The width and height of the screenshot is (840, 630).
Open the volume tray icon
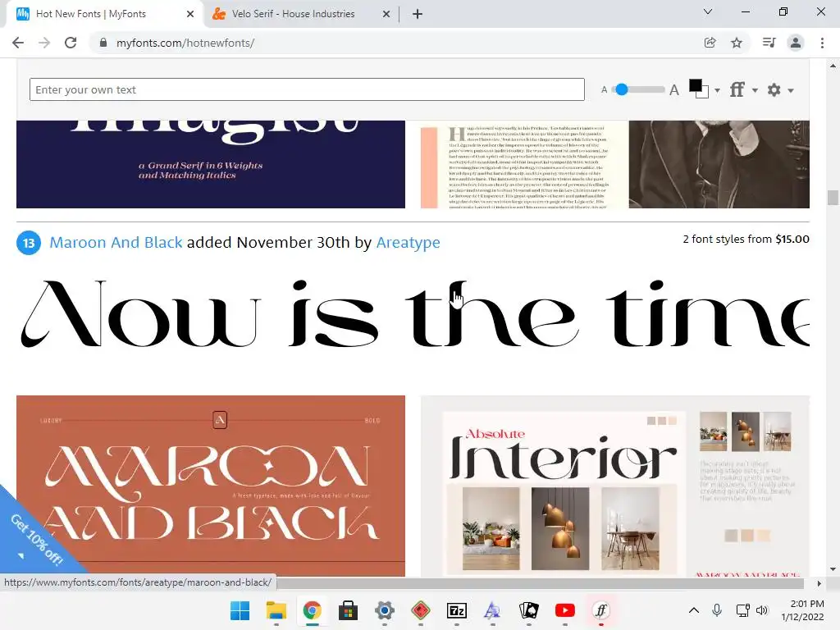(x=762, y=610)
